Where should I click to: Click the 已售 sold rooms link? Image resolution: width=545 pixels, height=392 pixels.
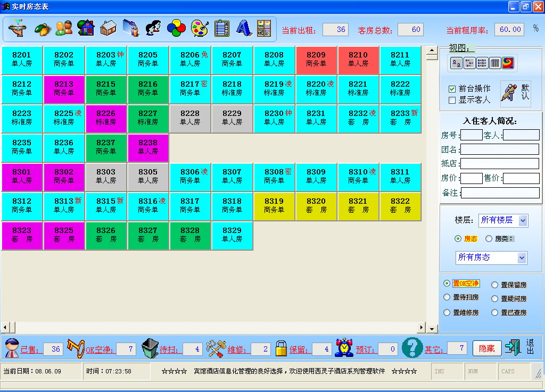click(30, 349)
